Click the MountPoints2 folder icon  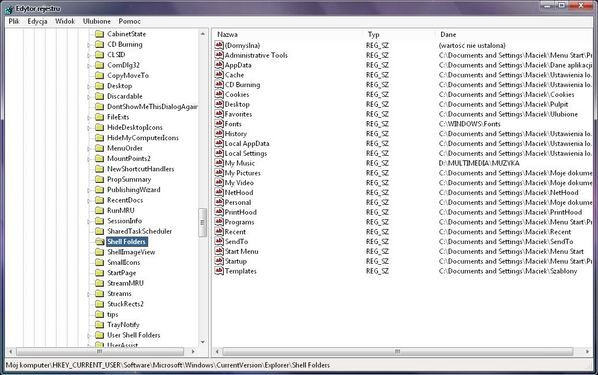click(100, 158)
